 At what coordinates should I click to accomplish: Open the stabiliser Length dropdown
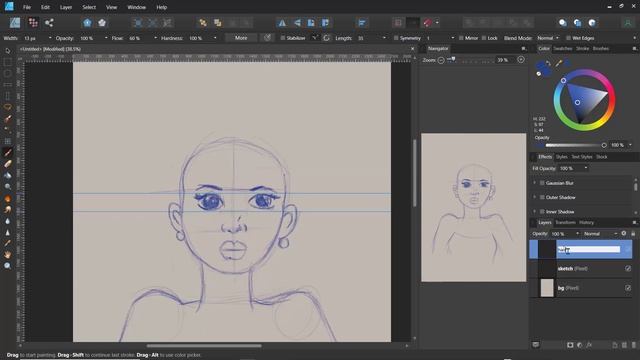384,38
